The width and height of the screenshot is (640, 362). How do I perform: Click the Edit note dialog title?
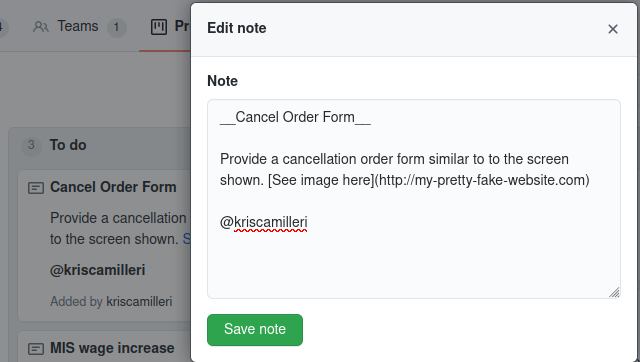237,28
